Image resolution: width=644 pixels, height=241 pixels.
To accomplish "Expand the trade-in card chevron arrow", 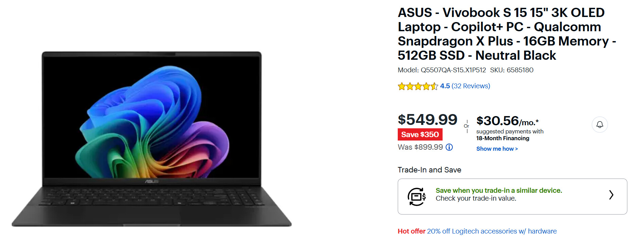I will (x=611, y=195).
